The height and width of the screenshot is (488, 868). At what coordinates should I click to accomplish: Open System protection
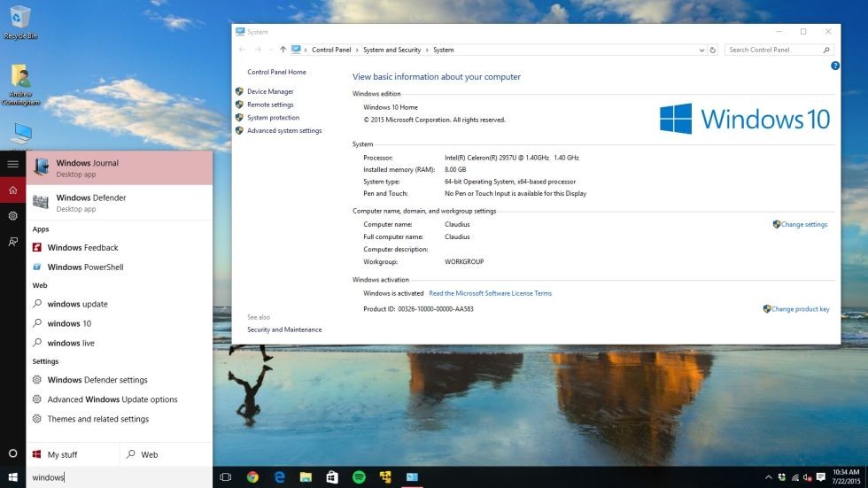(x=273, y=117)
